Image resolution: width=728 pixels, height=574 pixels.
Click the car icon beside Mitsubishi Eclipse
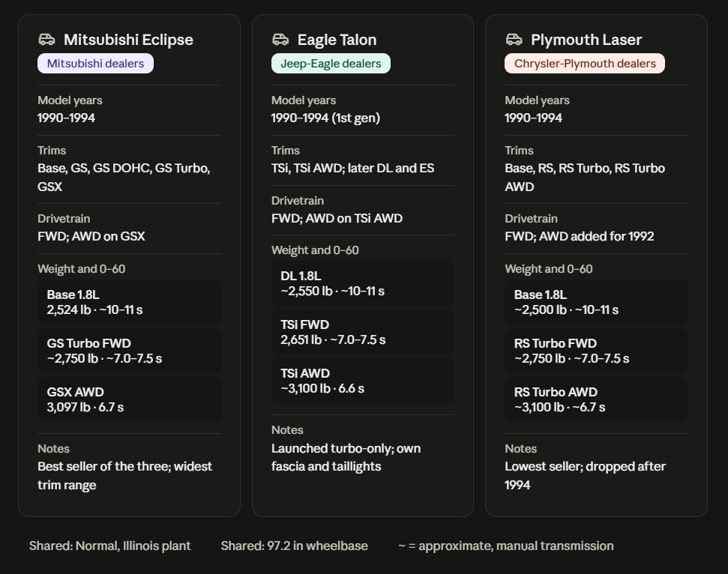(x=46, y=40)
